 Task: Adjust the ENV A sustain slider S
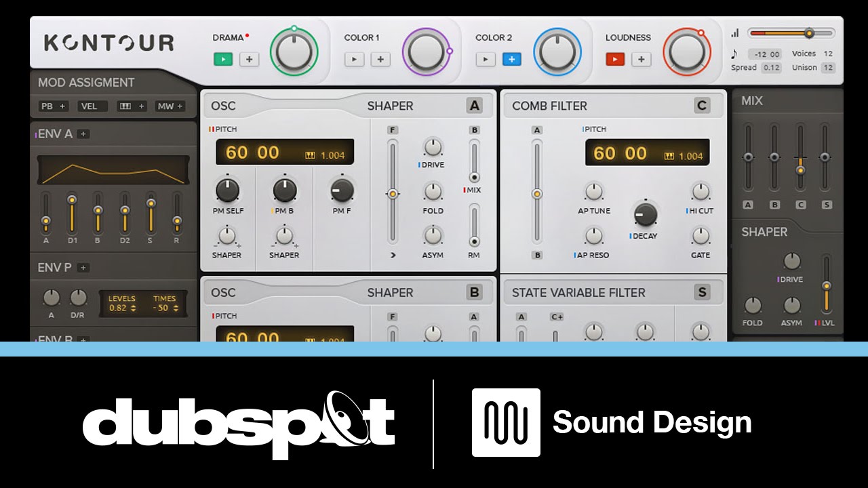pos(151,212)
